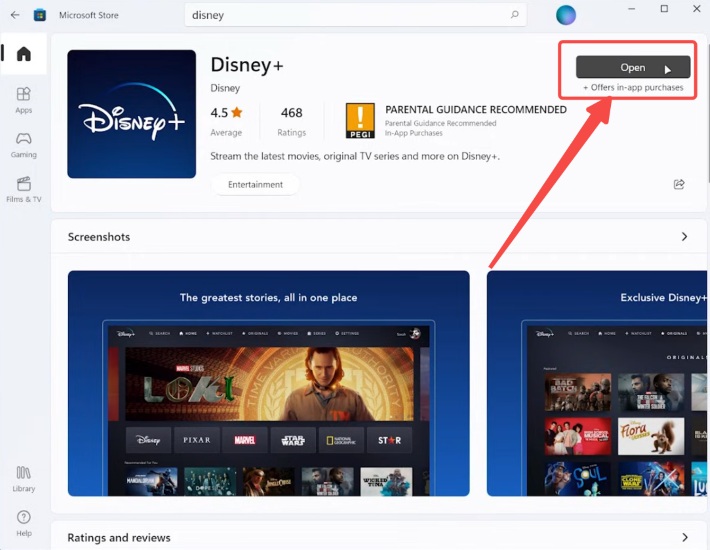The image size is (710, 550).
Task: Go back with the arrow icon
Action: (15, 15)
